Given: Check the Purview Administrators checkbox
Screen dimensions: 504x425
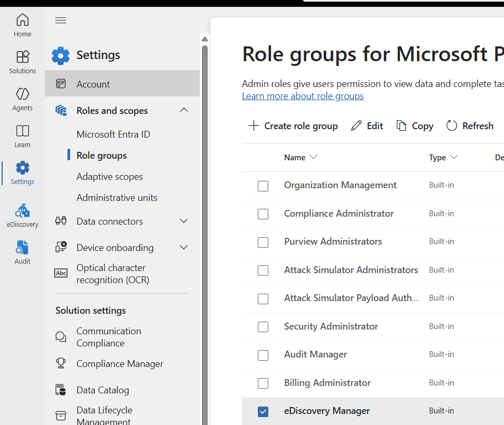Looking at the screenshot, I should coord(263,242).
